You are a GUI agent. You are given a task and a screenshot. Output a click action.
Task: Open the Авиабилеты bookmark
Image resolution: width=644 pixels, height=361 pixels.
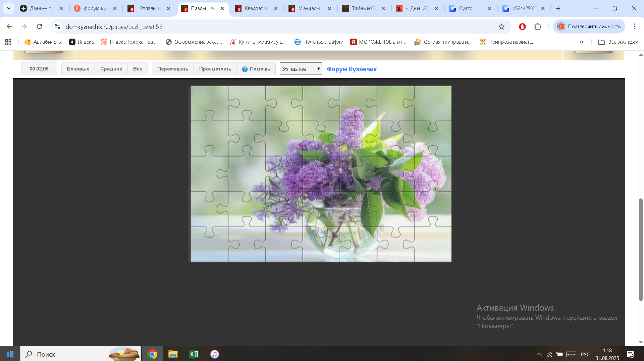43,42
